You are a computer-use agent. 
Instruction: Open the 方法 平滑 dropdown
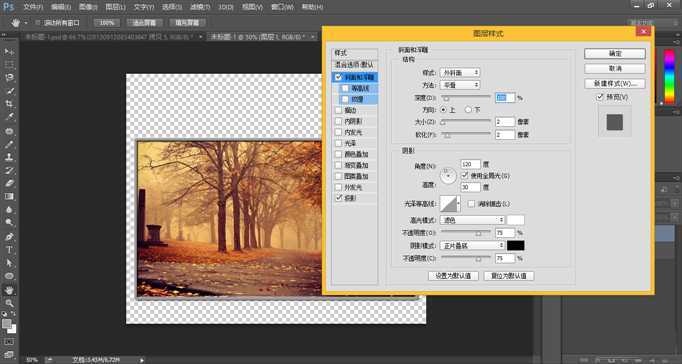(460, 85)
